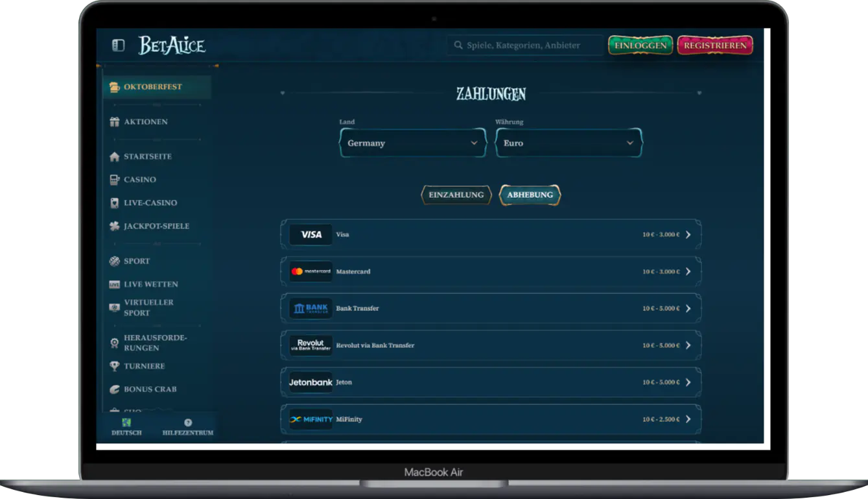Select the Sport menu label

tap(137, 261)
